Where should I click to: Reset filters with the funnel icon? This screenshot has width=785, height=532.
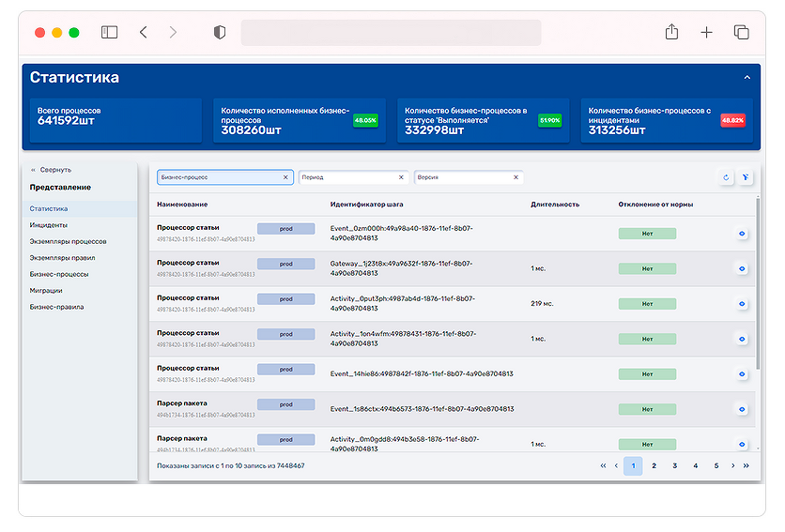click(x=746, y=177)
